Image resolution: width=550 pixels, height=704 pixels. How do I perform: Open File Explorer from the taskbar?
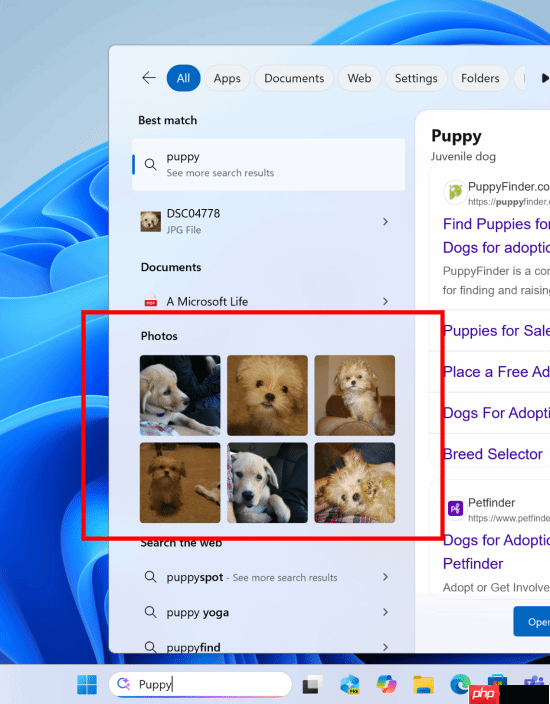(423, 684)
